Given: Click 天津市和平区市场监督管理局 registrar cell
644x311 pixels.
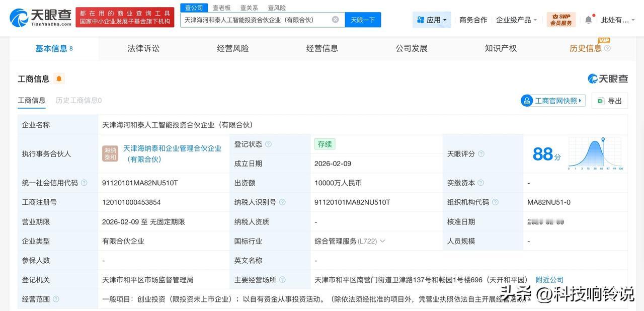Looking at the screenshot, I should pos(147,280).
